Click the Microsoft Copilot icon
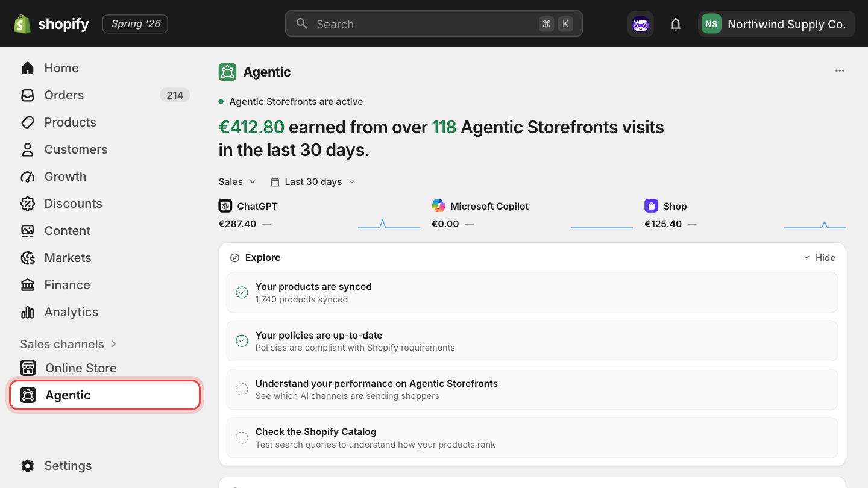Viewport: 868px width, 488px height. point(439,206)
